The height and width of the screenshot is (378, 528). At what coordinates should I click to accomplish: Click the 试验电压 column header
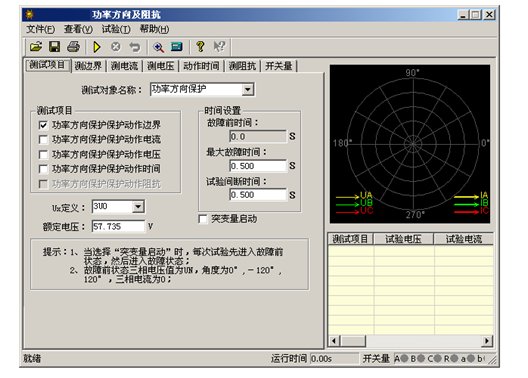tap(403, 239)
